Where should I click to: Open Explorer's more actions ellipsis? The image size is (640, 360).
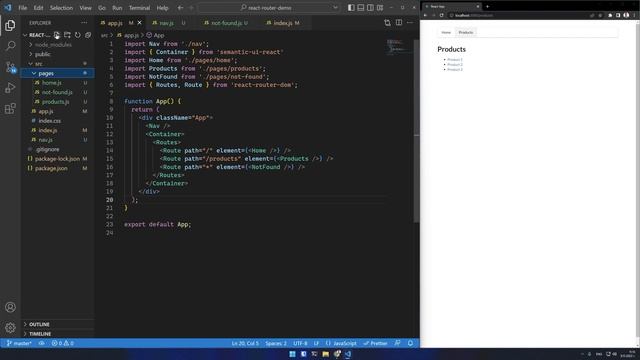click(x=84, y=23)
